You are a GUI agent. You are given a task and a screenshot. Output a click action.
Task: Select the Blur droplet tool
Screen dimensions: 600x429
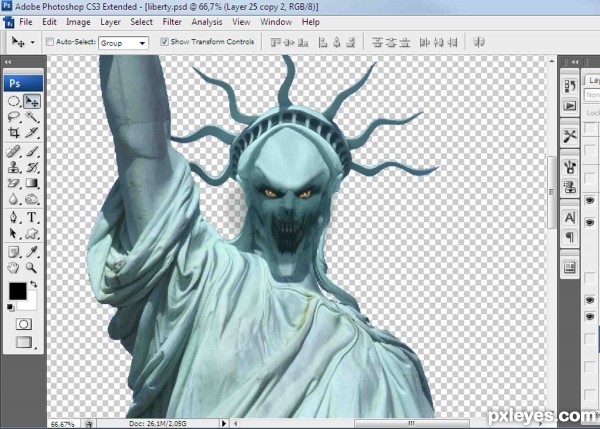pyautogui.click(x=14, y=199)
